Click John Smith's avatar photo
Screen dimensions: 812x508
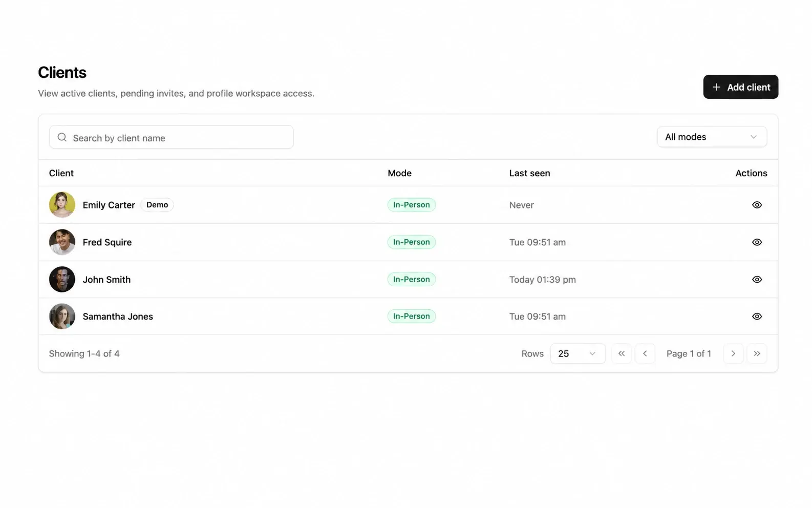62,280
